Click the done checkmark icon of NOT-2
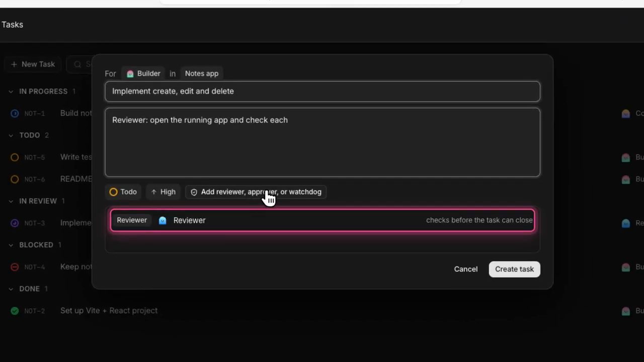Viewport: 644px width, 362px height. coord(15,311)
